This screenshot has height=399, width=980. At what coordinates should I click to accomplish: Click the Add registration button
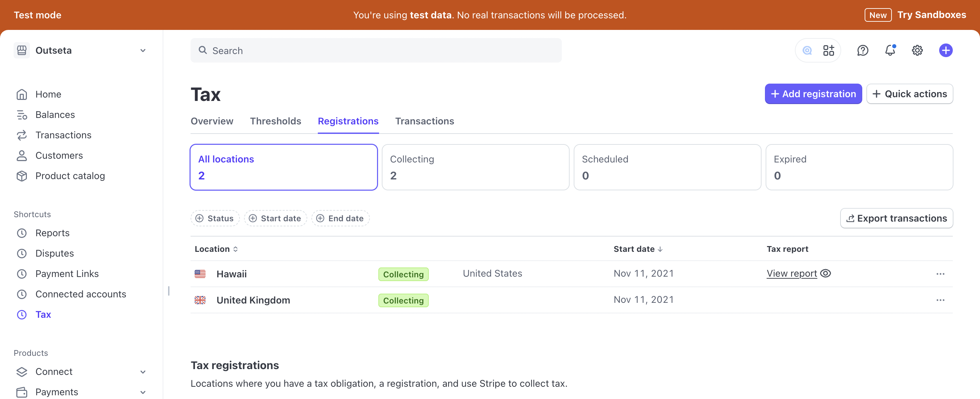(813, 94)
